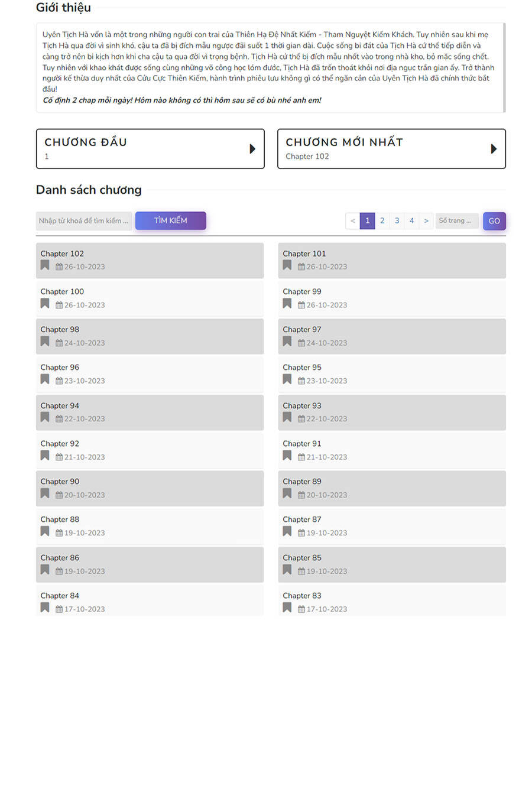Open the Chương Mới Nhất arrow box
Screen dimensions: 532x809
[494, 149]
